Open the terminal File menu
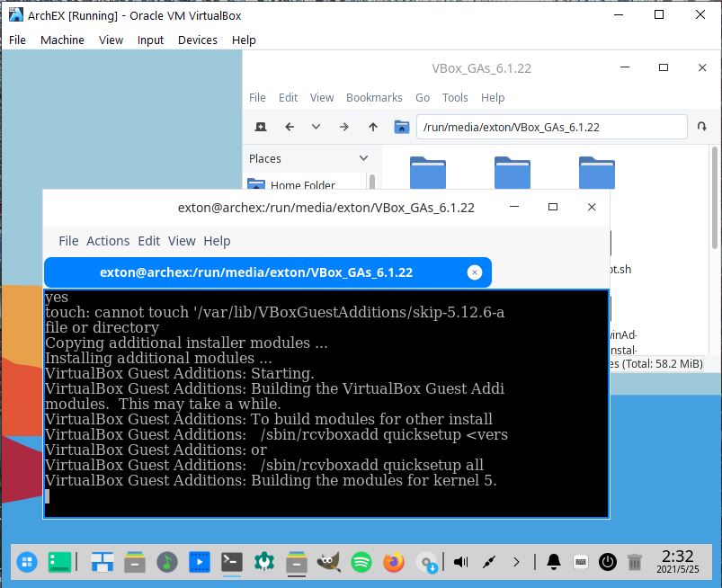The image size is (722, 588). coord(68,241)
